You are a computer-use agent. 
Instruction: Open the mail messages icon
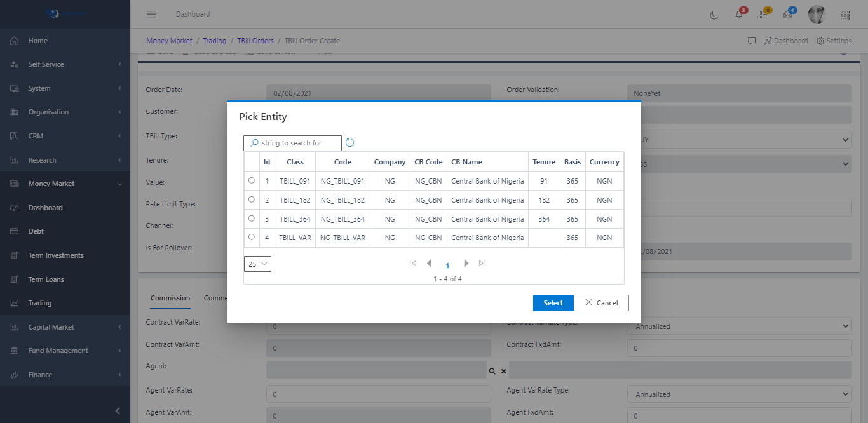(788, 15)
